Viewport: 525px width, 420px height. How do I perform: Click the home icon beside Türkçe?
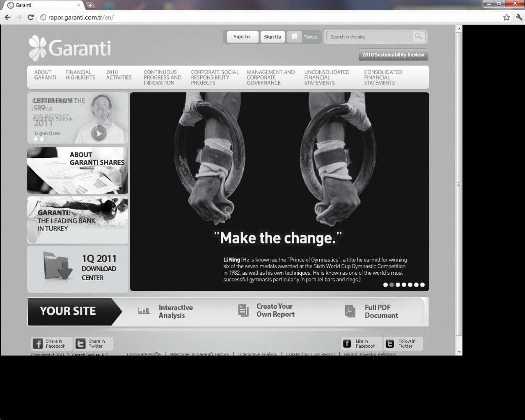[294, 37]
